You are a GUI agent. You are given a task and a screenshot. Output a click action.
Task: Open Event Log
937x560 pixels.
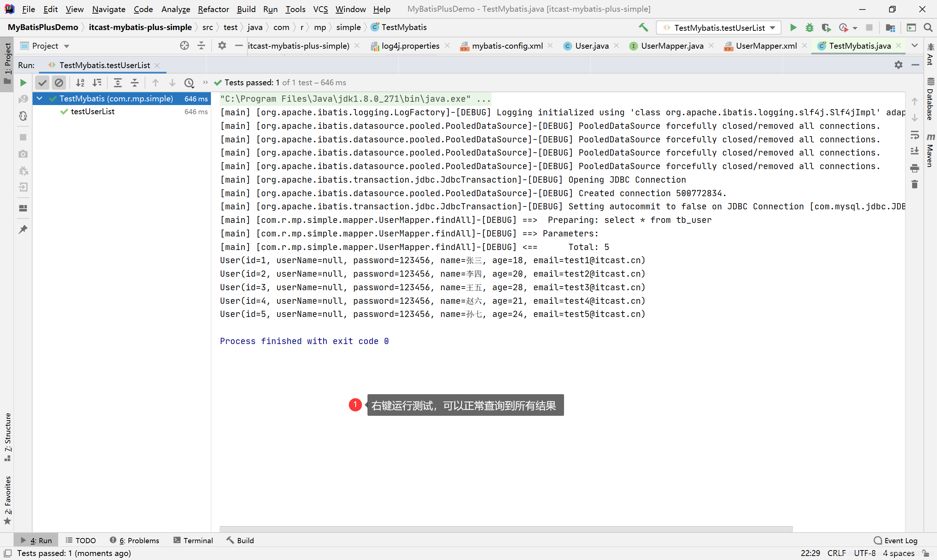click(x=896, y=540)
